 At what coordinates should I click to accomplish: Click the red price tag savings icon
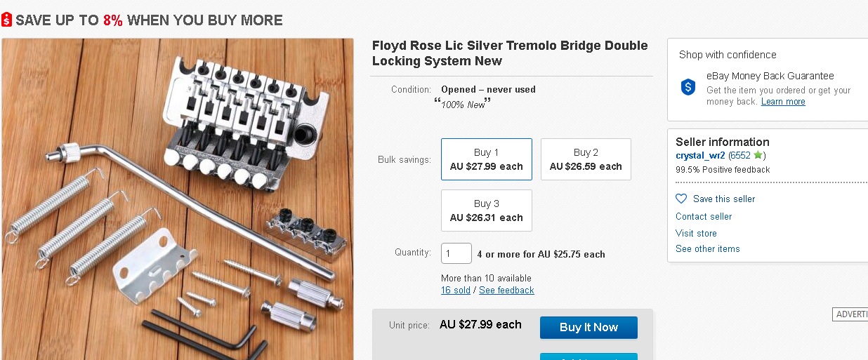[7, 20]
